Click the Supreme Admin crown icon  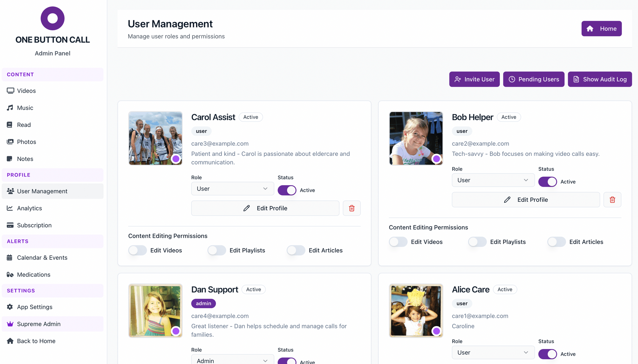click(x=10, y=324)
